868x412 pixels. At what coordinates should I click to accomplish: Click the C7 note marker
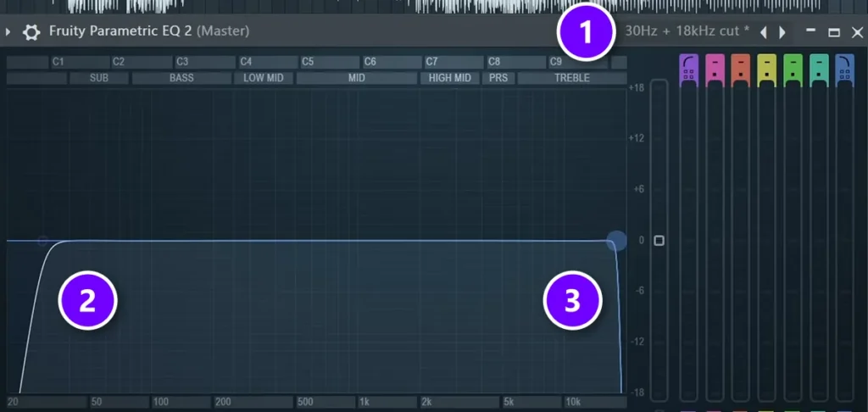431,62
